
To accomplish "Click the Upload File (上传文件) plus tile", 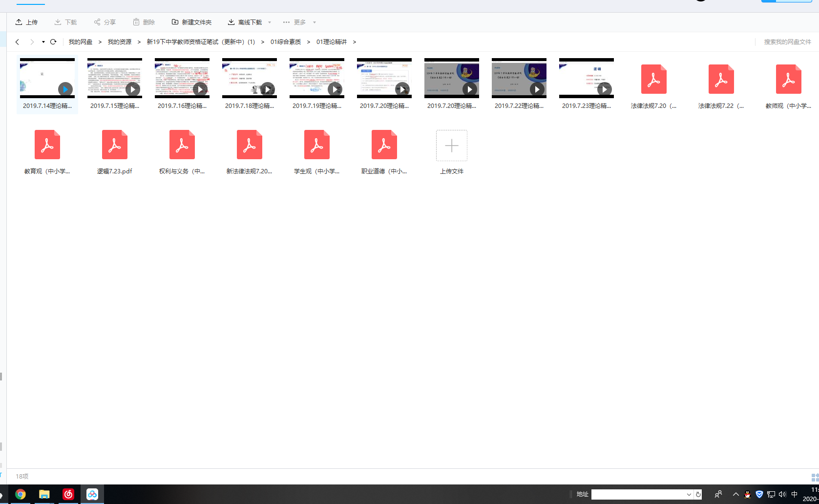I will [451, 146].
